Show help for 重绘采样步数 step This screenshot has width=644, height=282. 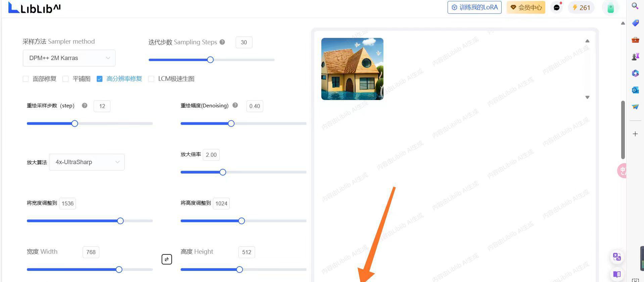point(85,105)
